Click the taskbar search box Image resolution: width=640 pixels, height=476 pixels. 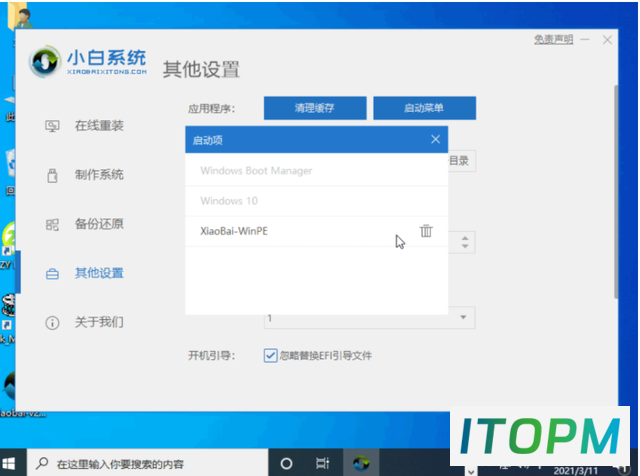click(148, 464)
